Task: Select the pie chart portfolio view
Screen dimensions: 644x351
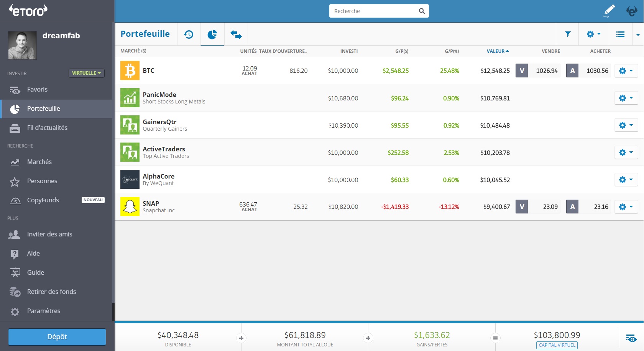Action: click(x=212, y=34)
